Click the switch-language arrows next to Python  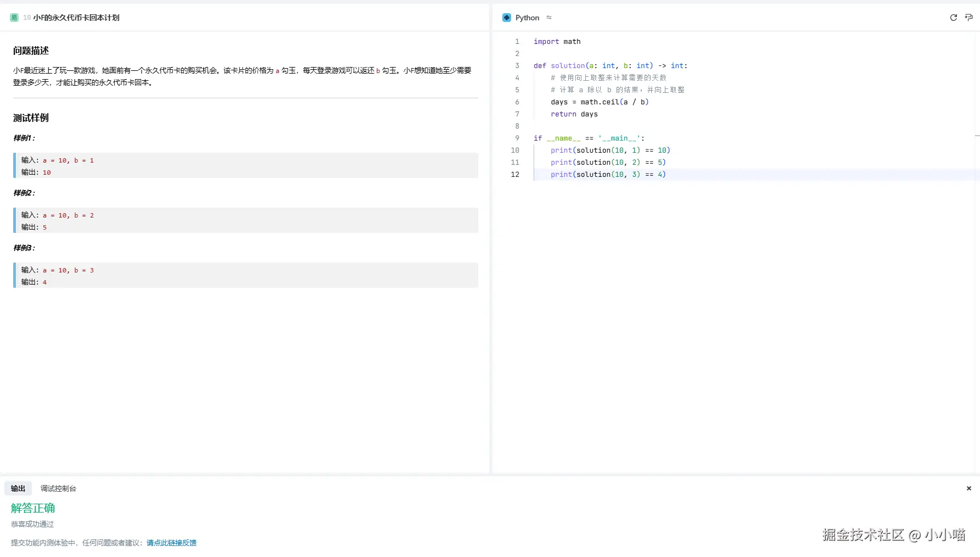(548, 18)
